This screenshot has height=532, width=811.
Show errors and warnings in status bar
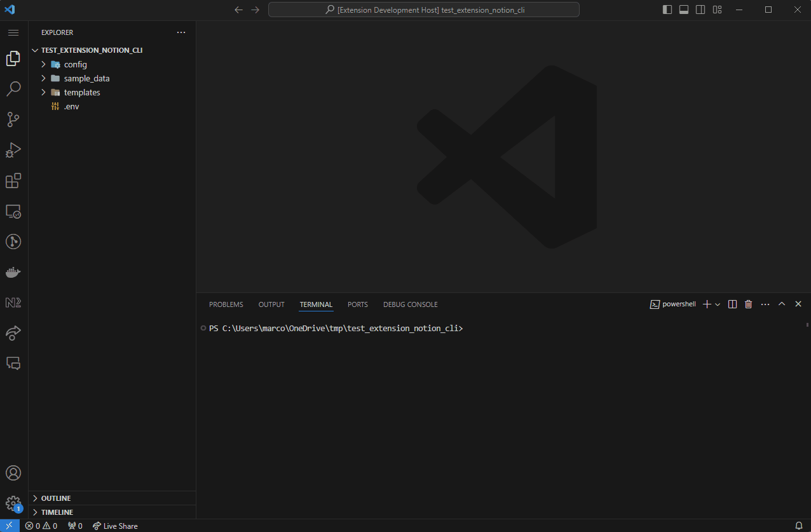[x=41, y=526]
